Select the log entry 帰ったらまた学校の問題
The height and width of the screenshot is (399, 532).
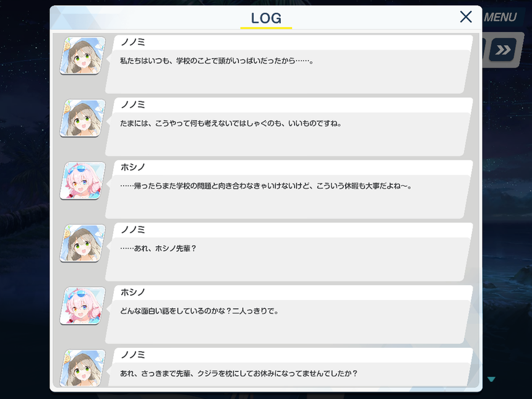click(x=289, y=189)
